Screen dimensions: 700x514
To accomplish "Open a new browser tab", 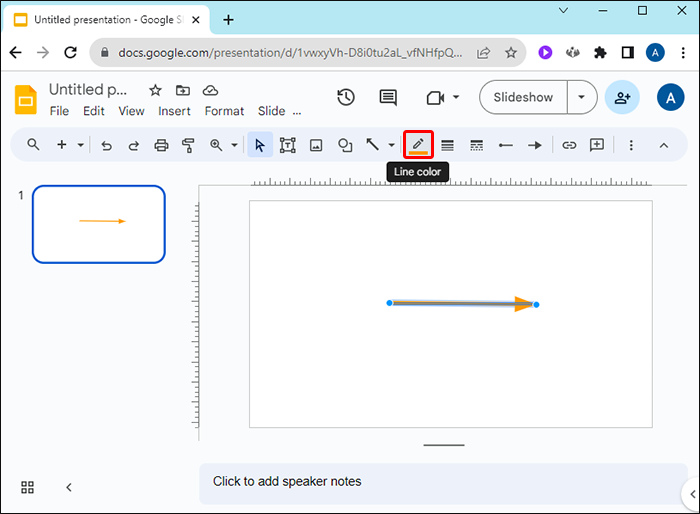I will [228, 20].
